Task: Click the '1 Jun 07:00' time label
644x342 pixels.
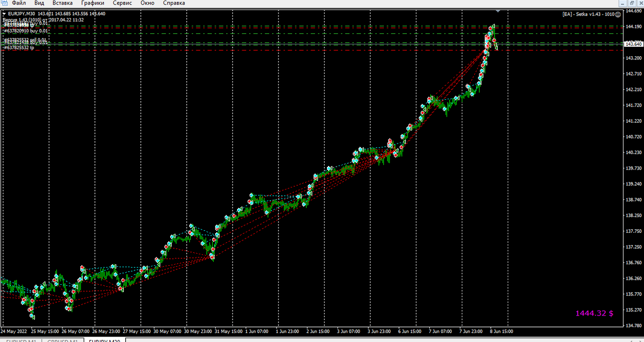Action: pyautogui.click(x=258, y=331)
